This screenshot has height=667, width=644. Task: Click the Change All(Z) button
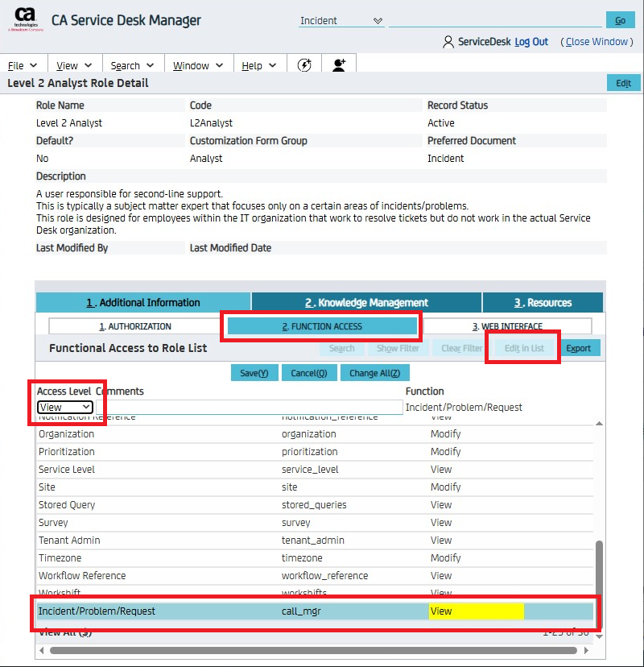tap(374, 373)
